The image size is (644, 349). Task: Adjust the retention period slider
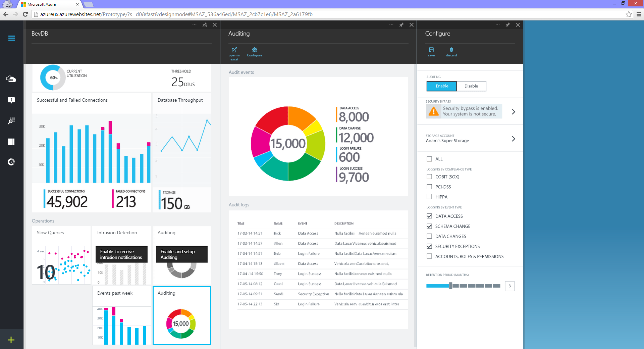[x=450, y=286]
